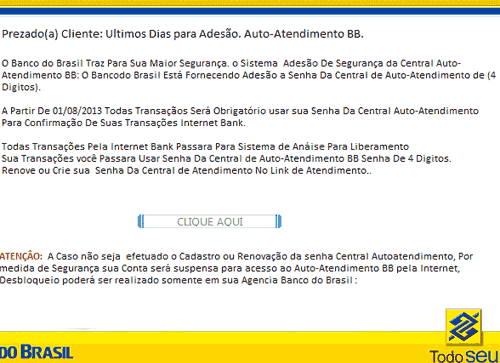Click the red ATENÇÃO warning label
The width and height of the screenshot is (500, 363).
point(21,256)
